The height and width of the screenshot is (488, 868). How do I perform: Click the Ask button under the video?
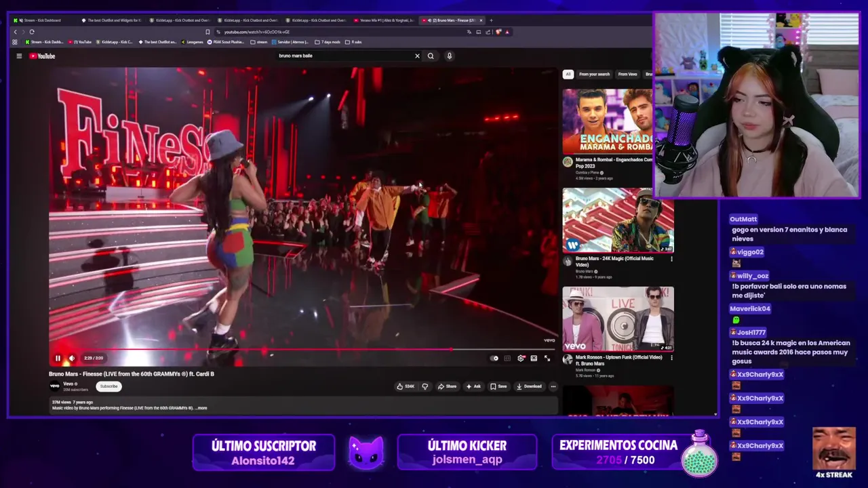(x=473, y=386)
